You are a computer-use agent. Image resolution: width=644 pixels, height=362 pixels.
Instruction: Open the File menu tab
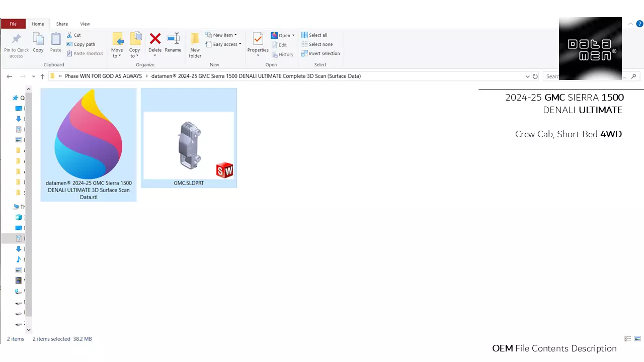pos(13,24)
